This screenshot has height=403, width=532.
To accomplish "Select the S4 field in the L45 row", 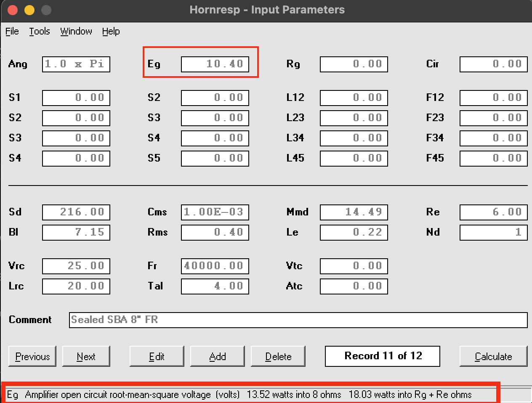I will (x=76, y=159).
